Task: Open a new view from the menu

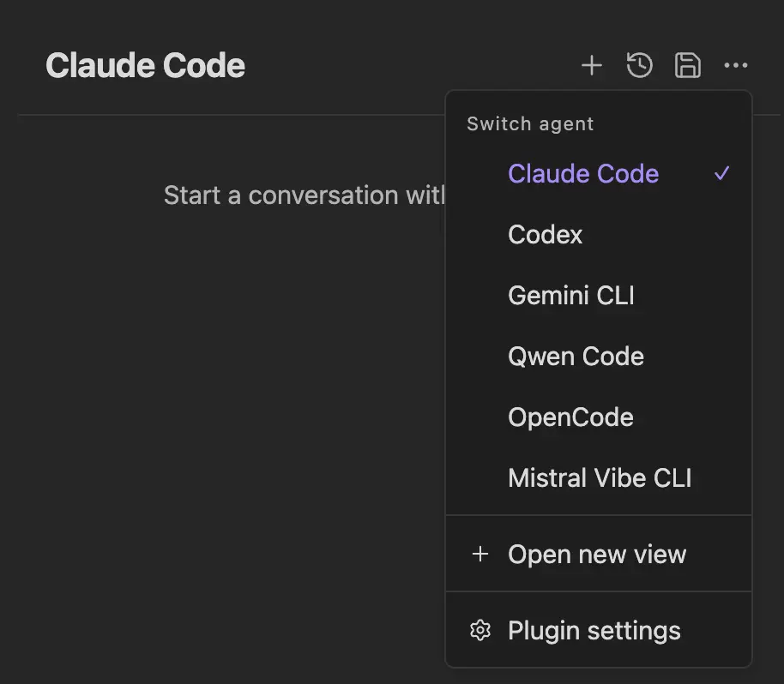Action: [597, 554]
